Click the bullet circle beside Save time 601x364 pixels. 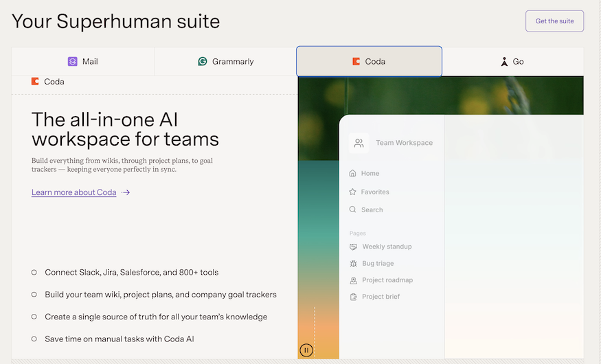click(34, 339)
